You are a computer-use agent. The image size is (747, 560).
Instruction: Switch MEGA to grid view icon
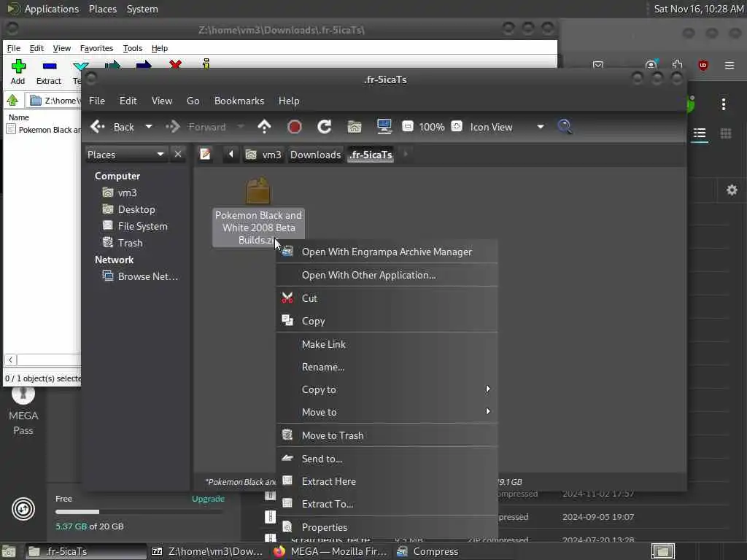[x=726, y=133]
